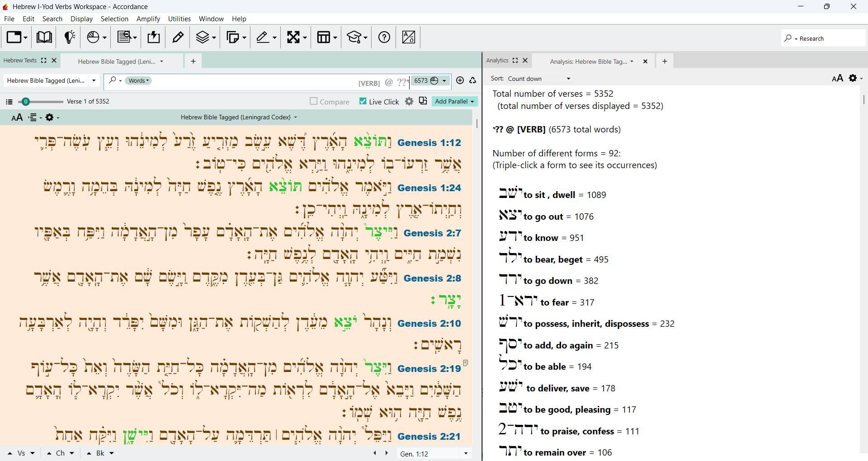Open the Help question mark toolbar icon
Screen dimensions: 868x461
[x=384, y=37]
